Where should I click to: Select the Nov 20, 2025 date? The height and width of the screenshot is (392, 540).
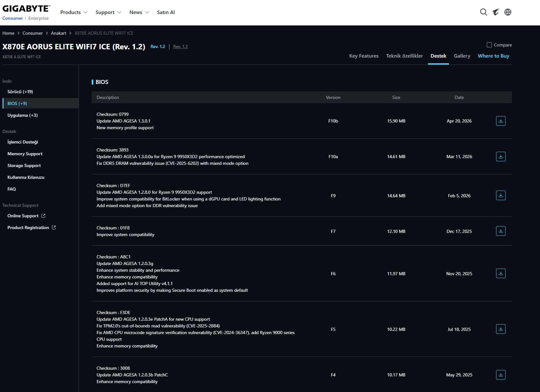[x=459, y=274]
